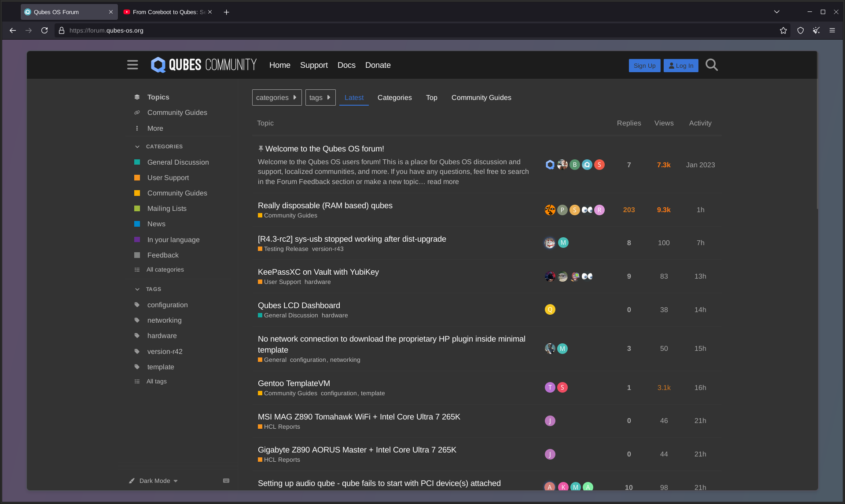845x504 pixels.
Task: Open the forum search magnifier icon
Action: (711, 65)
